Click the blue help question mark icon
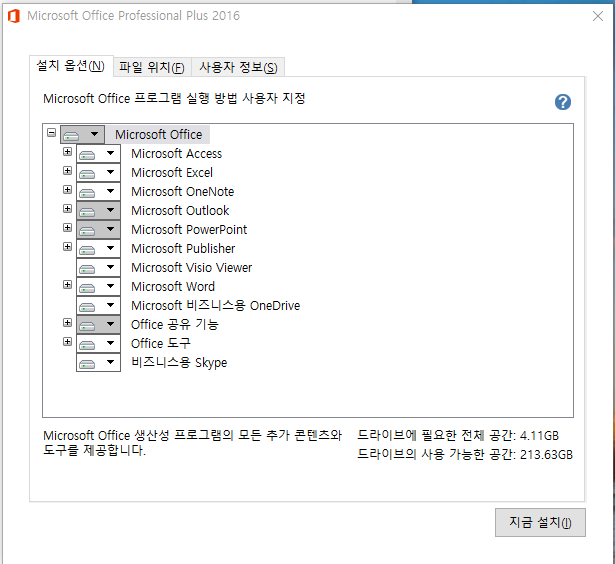This screenshot has height=564, width=615. [x=562, y=102]
